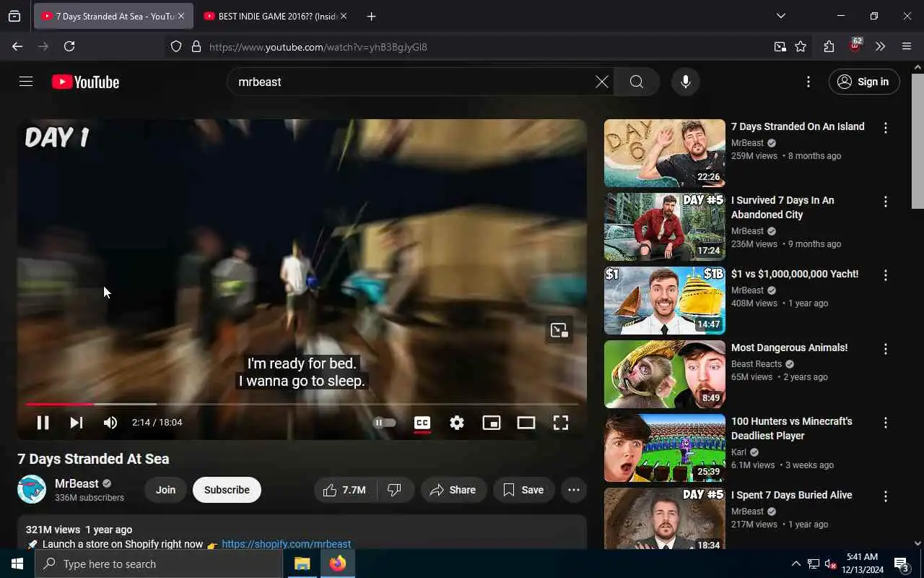Viewport: 924px width, 578px height.
Task: Open I Spent 7 Days Buried Alive title
Action: pyautogui.click(x=792, y=495)
